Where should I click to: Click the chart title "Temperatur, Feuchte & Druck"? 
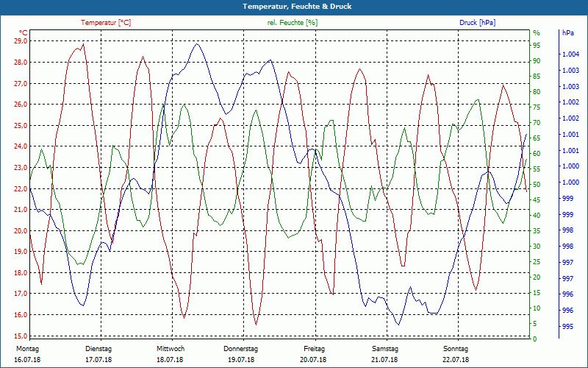coord(297,7)
